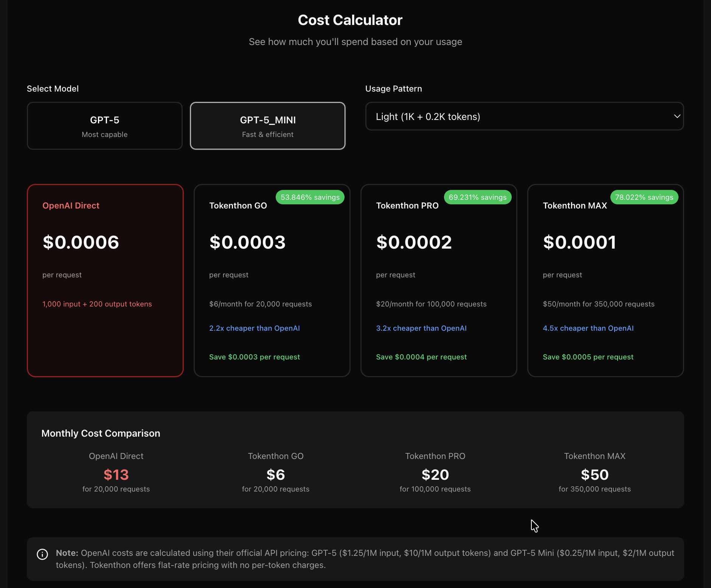Screen dimensions: 711x588
Task: Select the GPT-5 model card
Action: pyautogui.click(x=105, y=126)
